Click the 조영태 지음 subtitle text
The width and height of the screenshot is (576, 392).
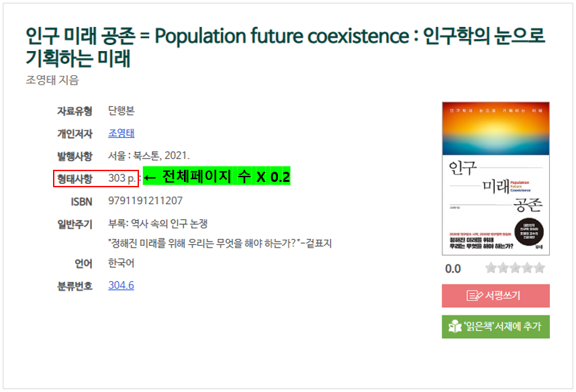[52, 80]
